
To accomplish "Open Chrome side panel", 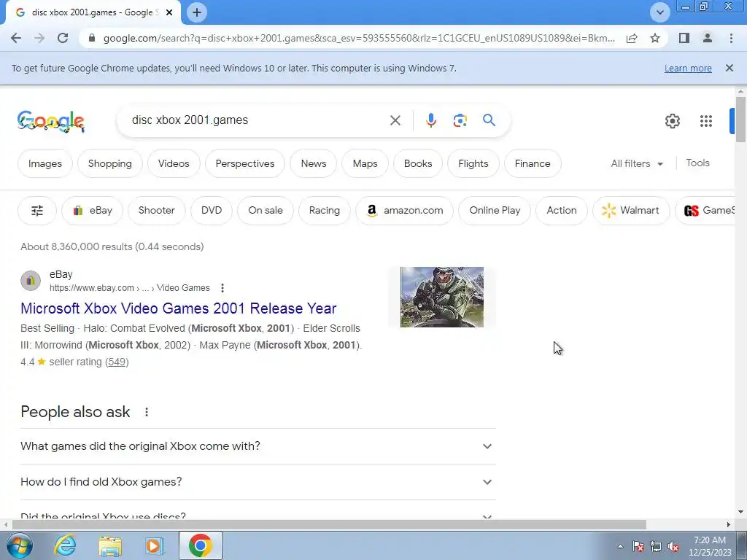I will [684, 38].
